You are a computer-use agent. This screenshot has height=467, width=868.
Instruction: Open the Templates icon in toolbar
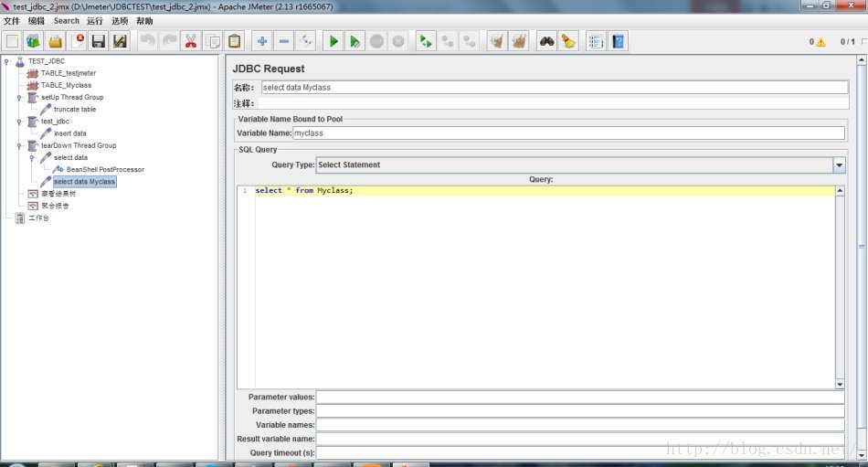(33, 41)
